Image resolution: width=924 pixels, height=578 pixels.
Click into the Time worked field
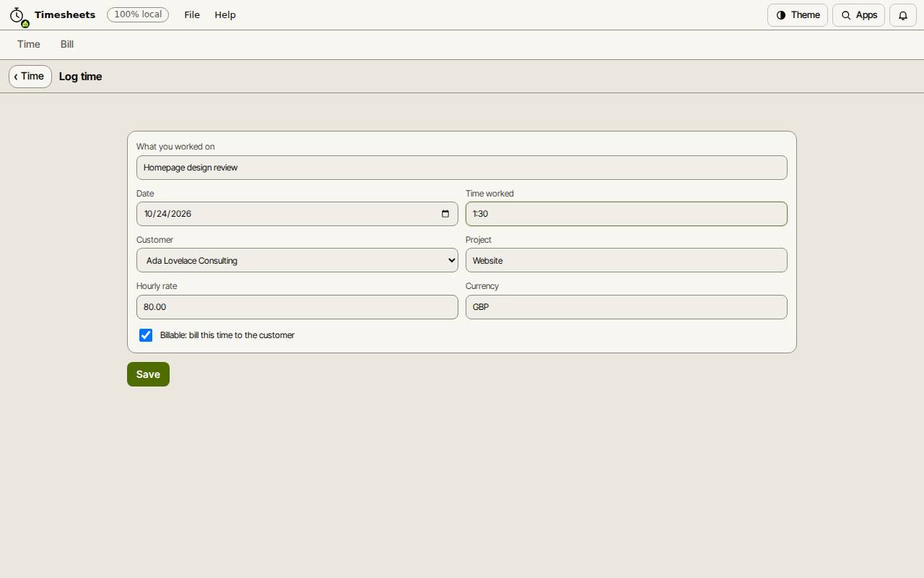pos(627,214)
